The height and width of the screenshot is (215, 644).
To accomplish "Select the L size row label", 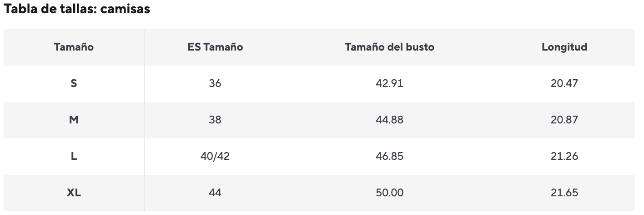I will coord(74,156).
